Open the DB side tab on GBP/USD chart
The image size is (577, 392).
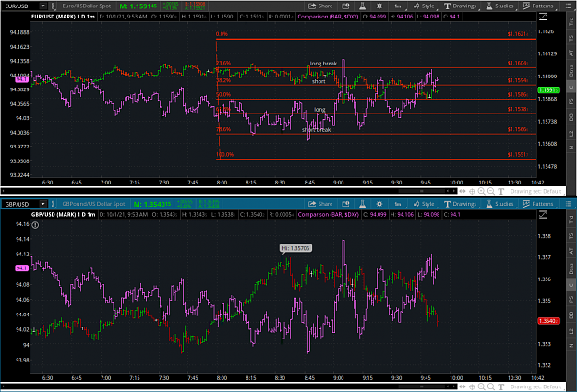(571, 315)
